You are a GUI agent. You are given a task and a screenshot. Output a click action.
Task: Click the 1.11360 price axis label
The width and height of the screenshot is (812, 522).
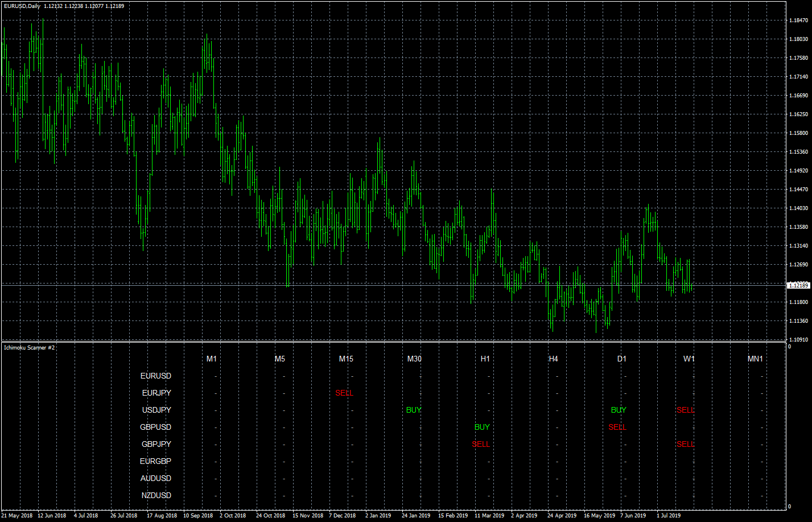tap(798, 321)
